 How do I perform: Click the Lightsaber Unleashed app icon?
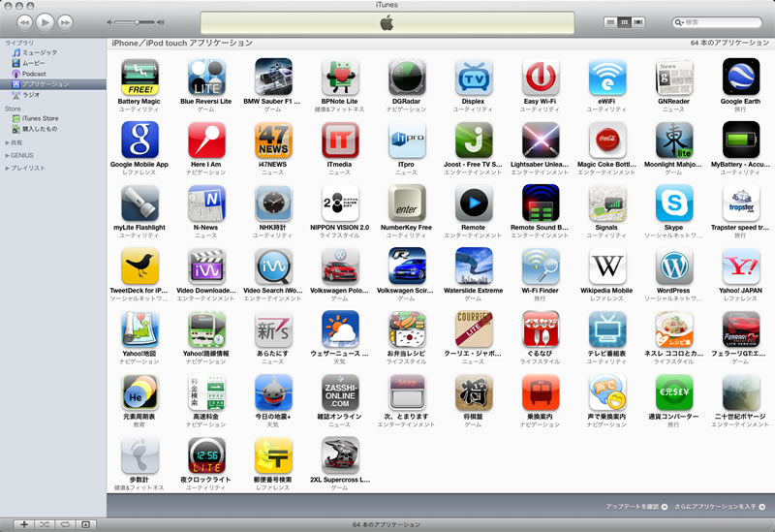541,140
